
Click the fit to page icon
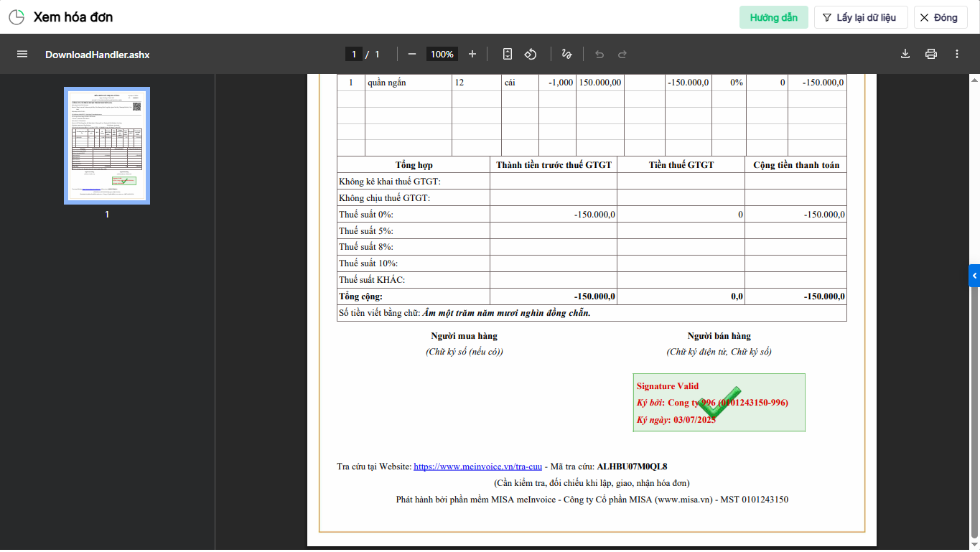click(508, 55)
